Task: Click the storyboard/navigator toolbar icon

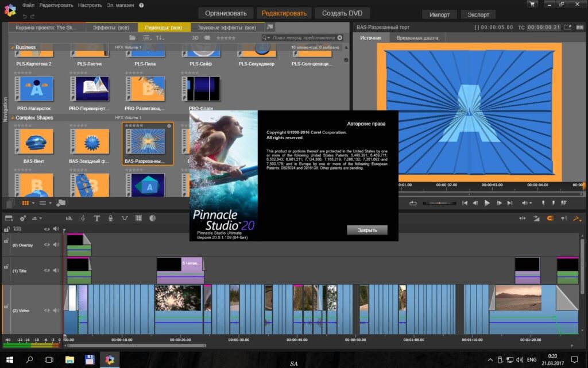Action: tap(9, 218)
